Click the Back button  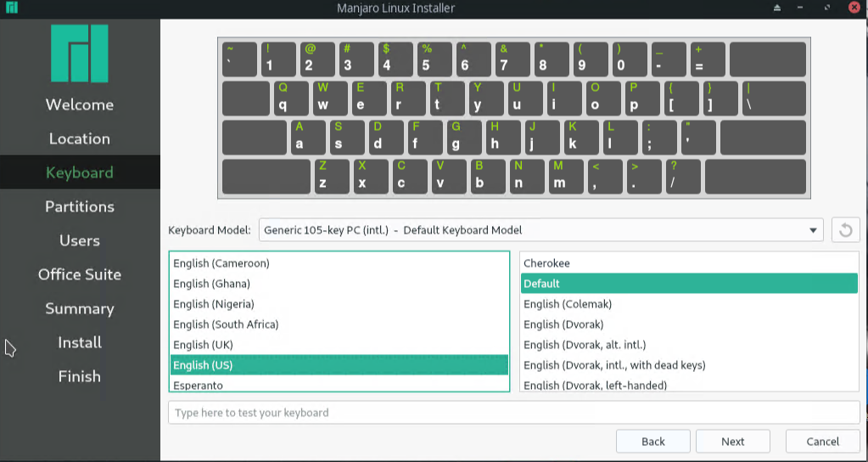tap(652, 442)
